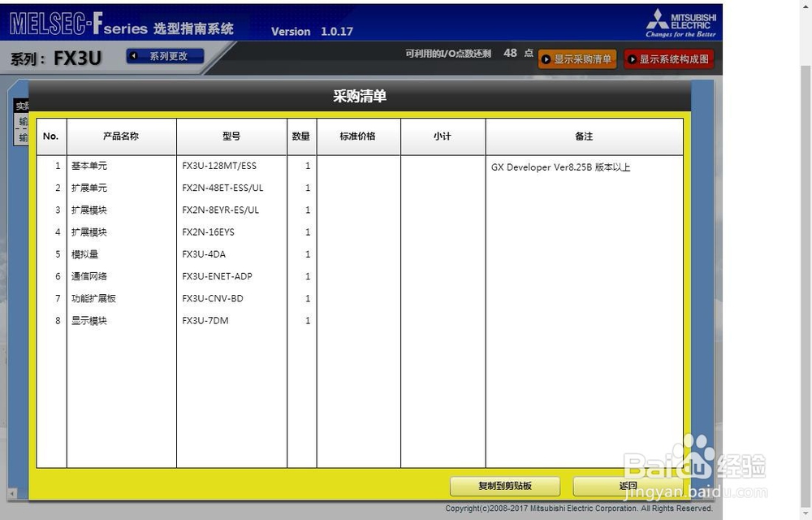Screen dimensions: 812x520
Task: Select model FX3U-CNV-BD
Action: [212, 298]
